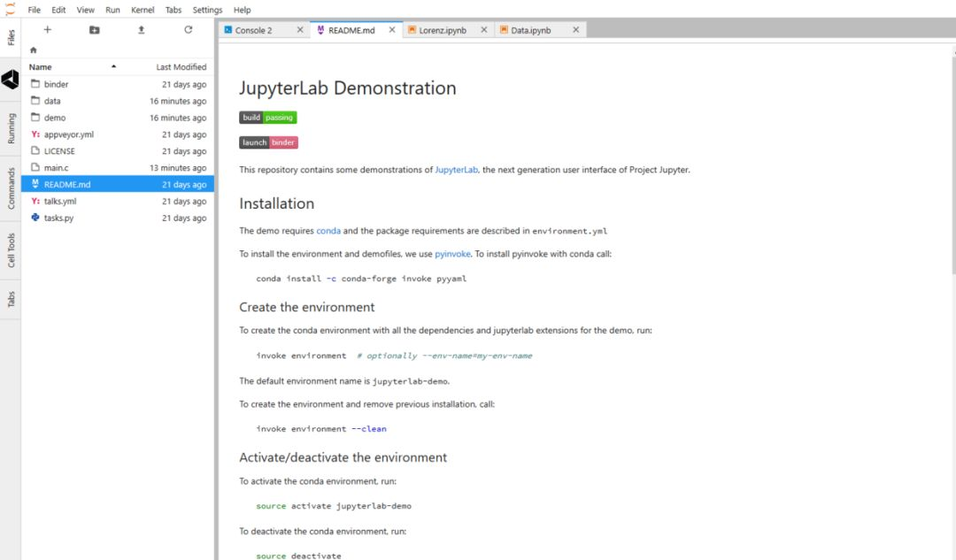The width and height of the screenshot is (956, 560).
Task: Click the black cube sidebar icon
Action: [11, 80]
